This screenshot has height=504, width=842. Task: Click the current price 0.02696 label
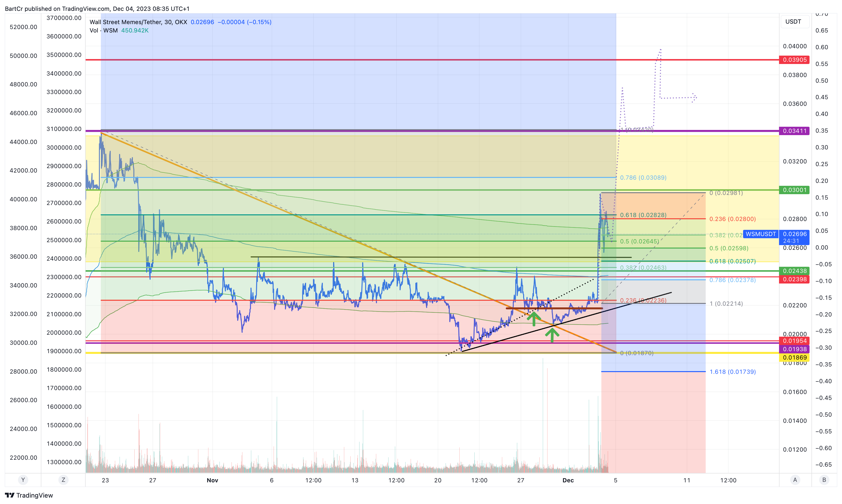794,237
